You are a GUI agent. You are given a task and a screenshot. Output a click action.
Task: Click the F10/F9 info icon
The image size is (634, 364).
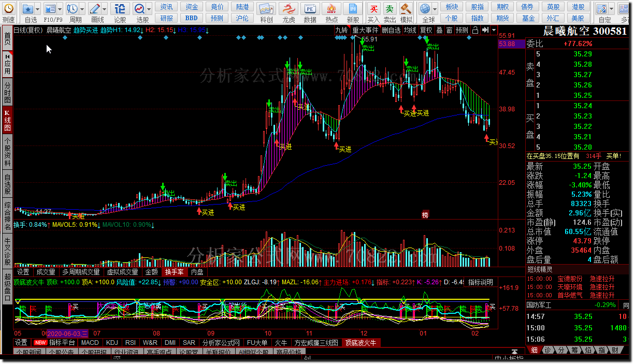click(50, 9)
